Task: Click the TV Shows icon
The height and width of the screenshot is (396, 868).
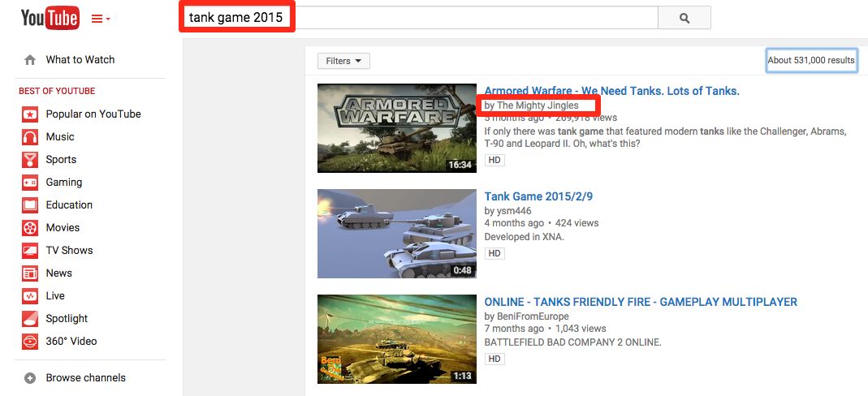Action: [30, 251]
